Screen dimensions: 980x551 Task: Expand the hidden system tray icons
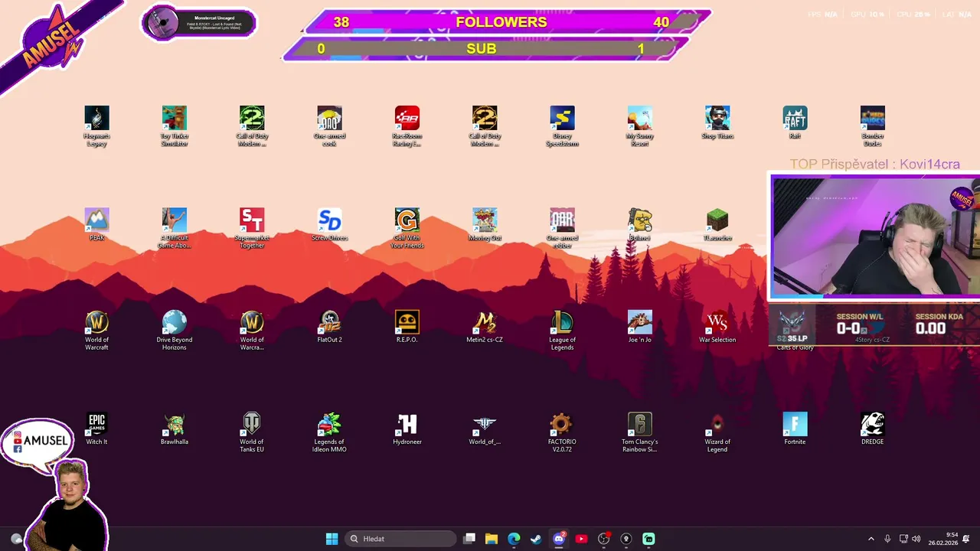click(871, 539)
